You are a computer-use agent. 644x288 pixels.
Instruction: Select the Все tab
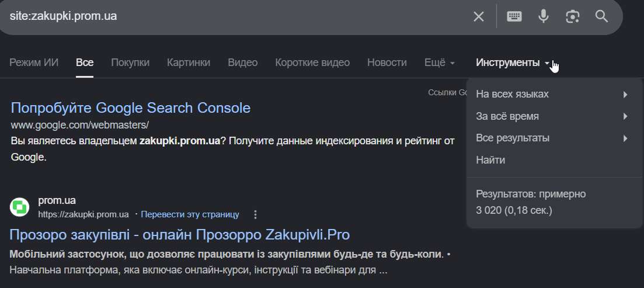pyautogui.click(x=85, y=63)
